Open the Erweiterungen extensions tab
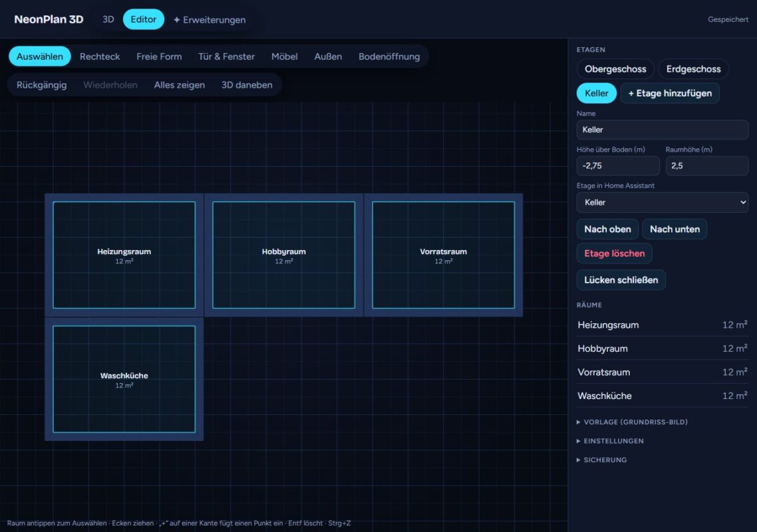Image resolution: width=757 pixels, height=532 pixels. 210,20
